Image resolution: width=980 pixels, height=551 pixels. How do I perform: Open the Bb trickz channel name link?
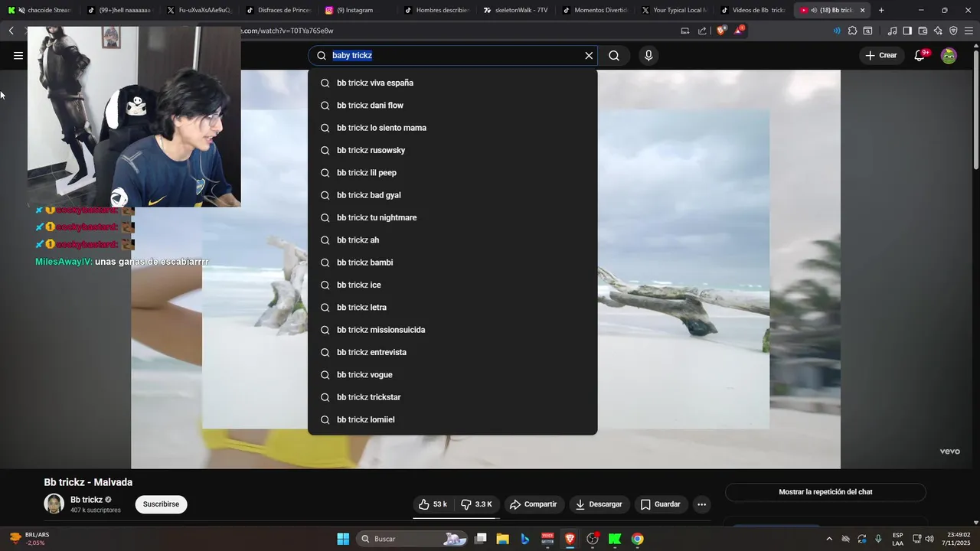(87, 500)
